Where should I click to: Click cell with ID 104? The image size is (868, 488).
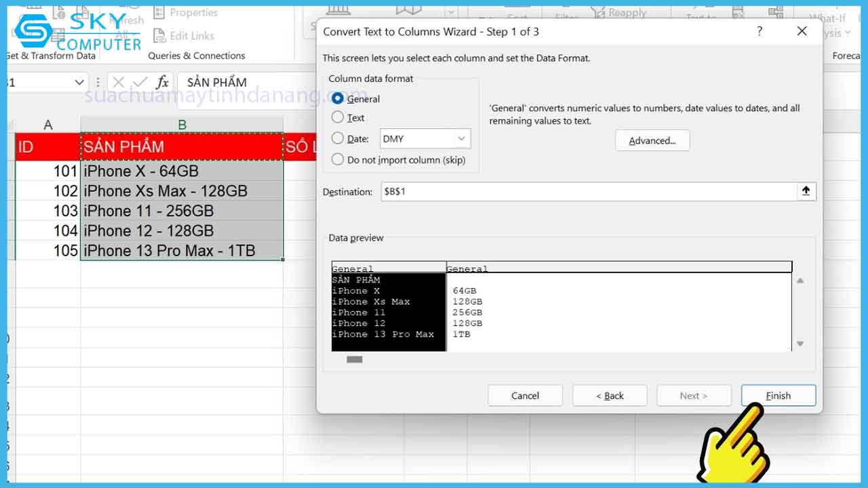click(x=47, y=230)
